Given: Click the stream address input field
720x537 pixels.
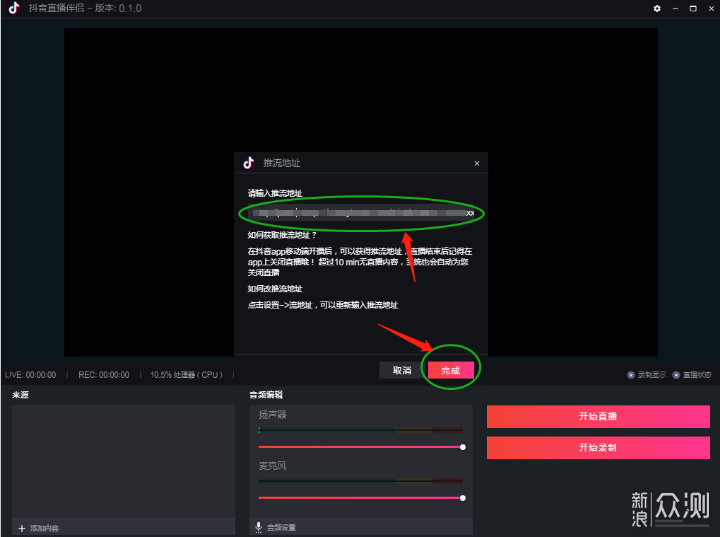Looking at the screenshot, I should pos(361,213).
